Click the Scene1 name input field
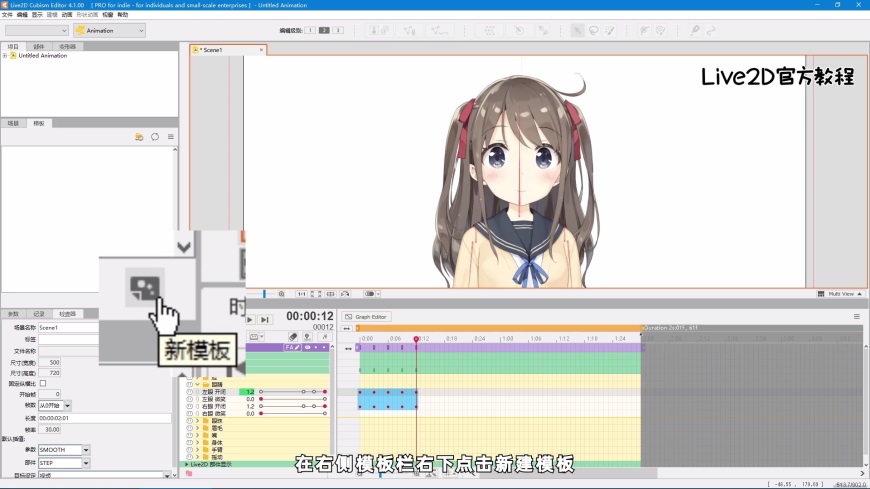 click(68, 327)
